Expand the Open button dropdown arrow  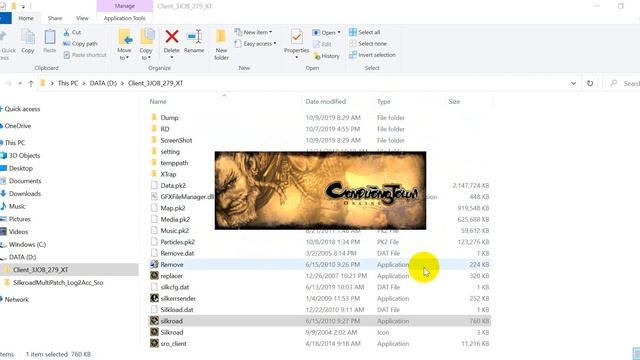pyautogui.click(x=339, y=32)
